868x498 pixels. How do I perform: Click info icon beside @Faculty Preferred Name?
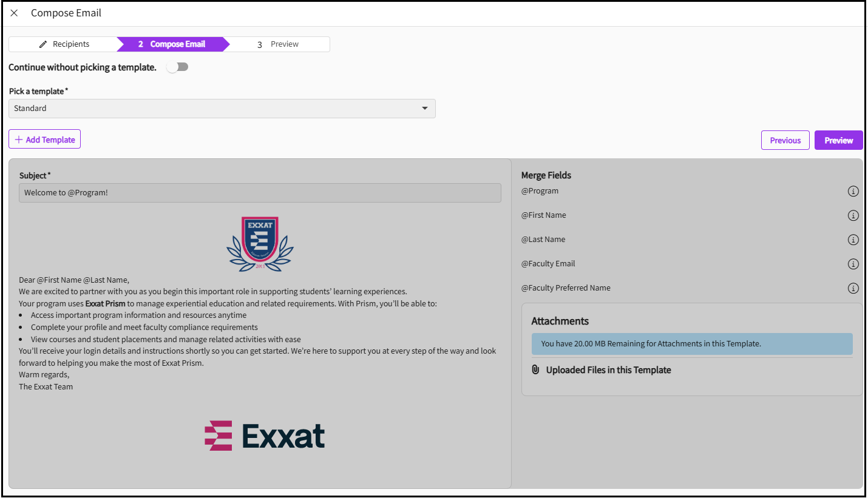point(853,288)
